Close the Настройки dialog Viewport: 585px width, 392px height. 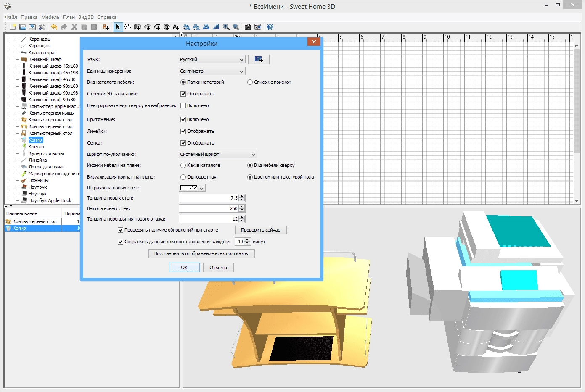tap(314, 41)
